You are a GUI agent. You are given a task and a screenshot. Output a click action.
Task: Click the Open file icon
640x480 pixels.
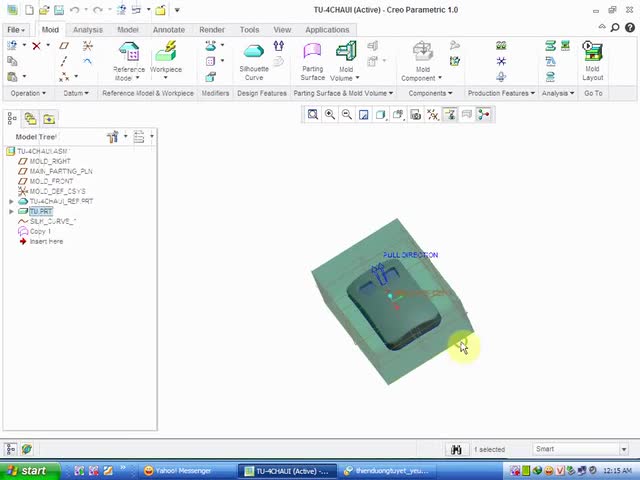[x=44, y=10]
